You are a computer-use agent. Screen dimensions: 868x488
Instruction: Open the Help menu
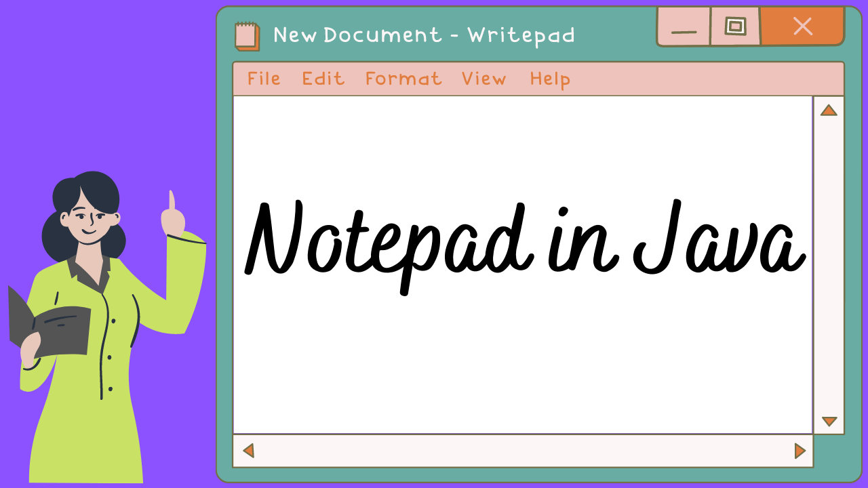pos(549,79)
